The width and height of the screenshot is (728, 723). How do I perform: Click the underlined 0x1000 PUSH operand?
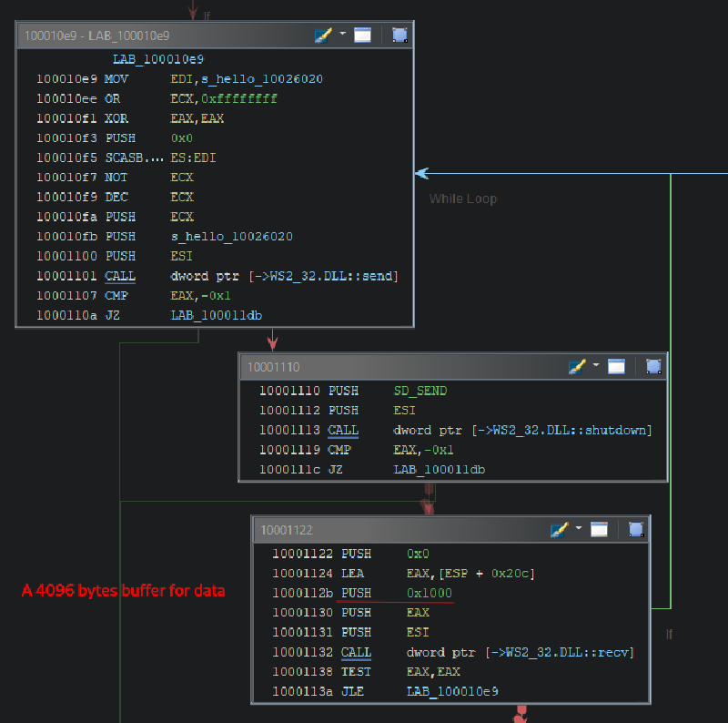(x=430, y=594)
